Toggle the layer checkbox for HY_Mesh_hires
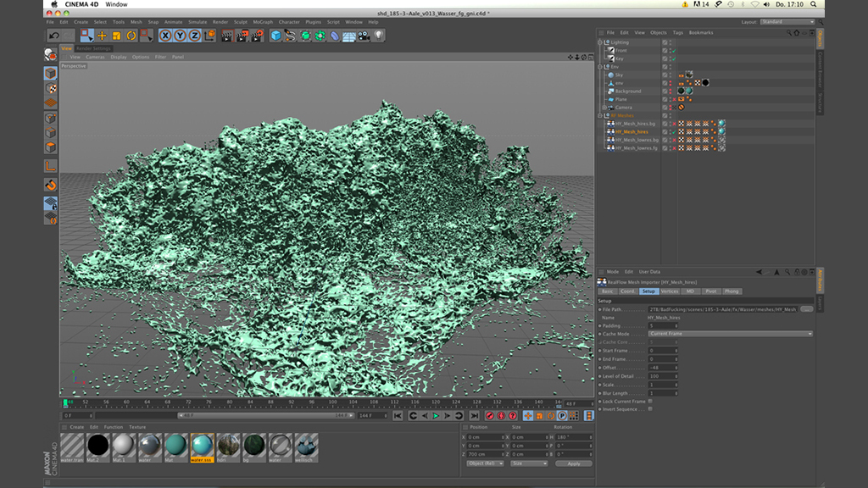This screenshot has width=868, height=488. click(x=665, y=132)
